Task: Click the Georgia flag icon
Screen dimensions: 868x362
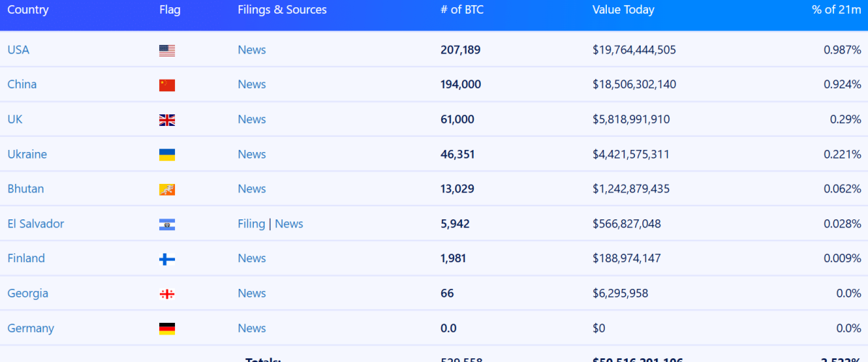Action: tap(167, 294)
